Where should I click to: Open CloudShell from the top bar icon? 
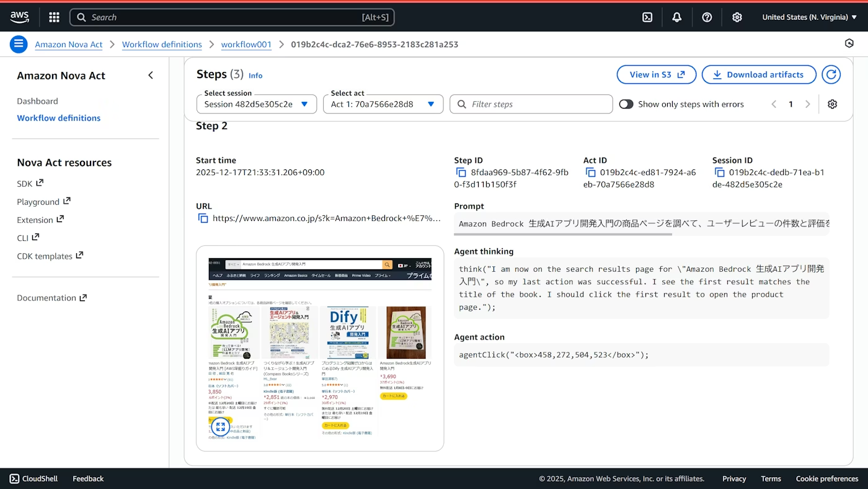click(x=647, y=17)
